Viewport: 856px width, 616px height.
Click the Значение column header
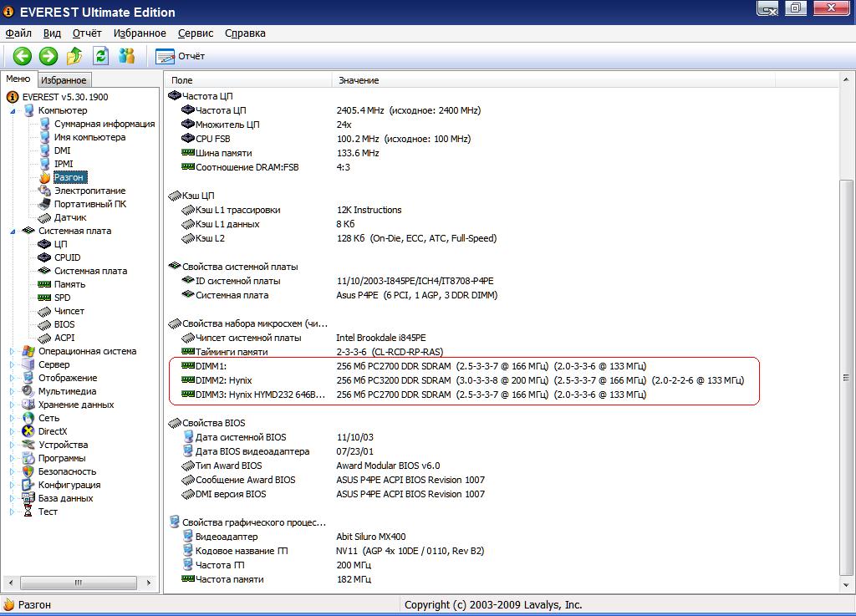pos(553,80)
